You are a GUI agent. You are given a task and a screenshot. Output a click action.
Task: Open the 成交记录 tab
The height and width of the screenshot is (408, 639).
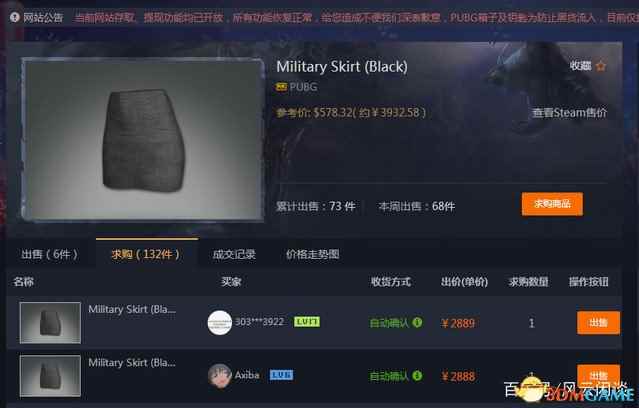tap(234, 254)
